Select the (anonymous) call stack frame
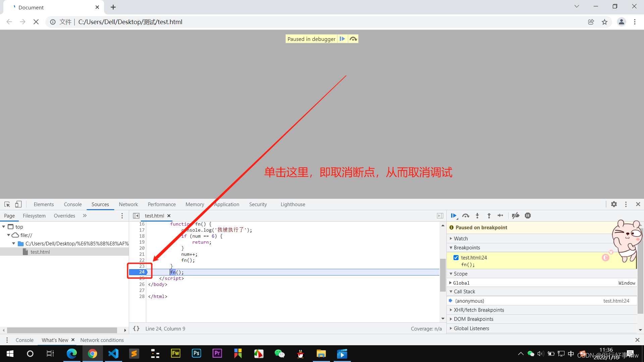This screenshot has height=362, width=644. pyautogui.click(x=542, y=301)
